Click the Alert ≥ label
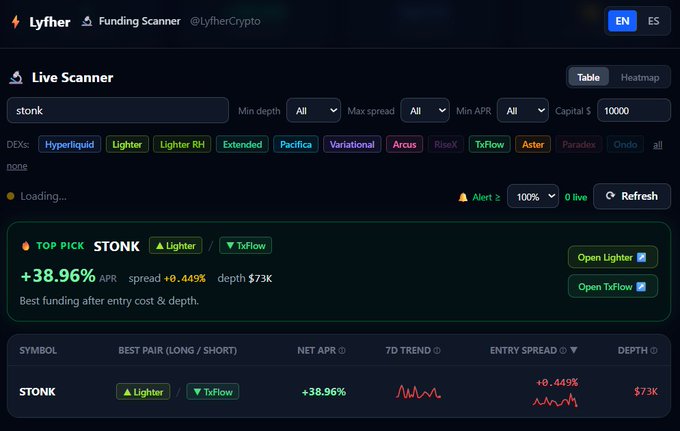680x431 pixels. tap(486, 197)
